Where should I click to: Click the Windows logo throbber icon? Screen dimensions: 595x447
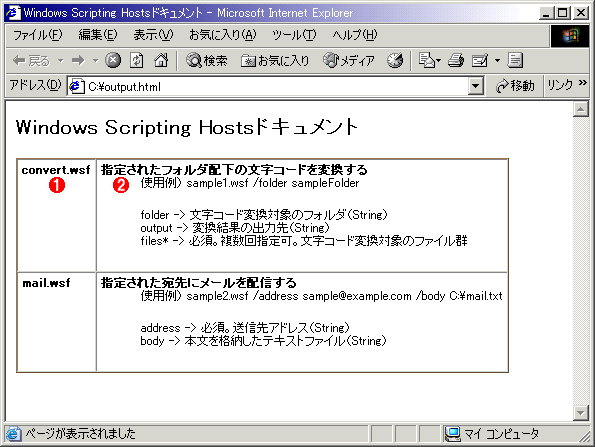pos(570,36)
